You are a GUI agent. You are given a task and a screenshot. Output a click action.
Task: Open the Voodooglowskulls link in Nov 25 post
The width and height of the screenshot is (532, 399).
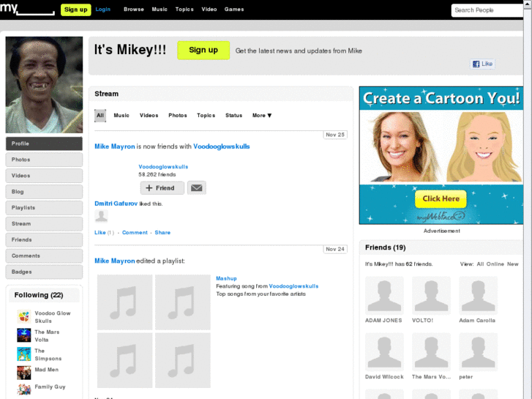pos(222,146)
